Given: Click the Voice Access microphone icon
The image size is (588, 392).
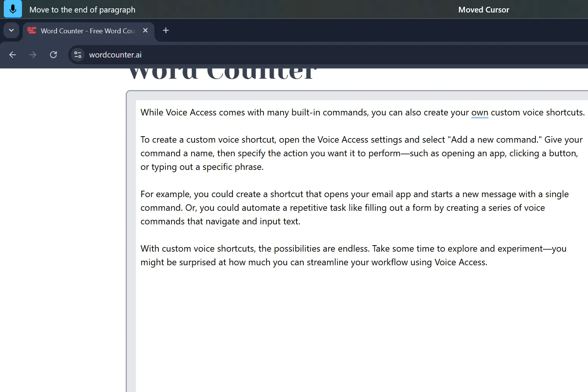Looking at the screenshot, I should coord(13,9).
